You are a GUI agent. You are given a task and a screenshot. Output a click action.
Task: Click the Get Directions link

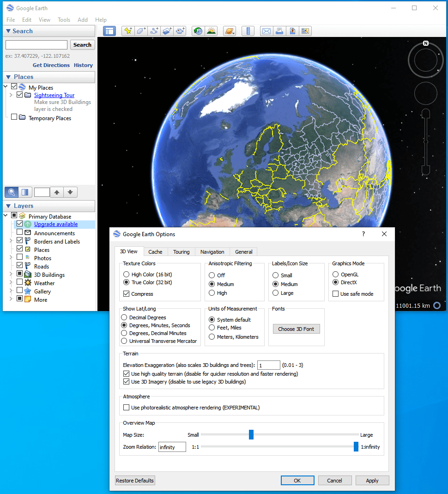click(51, 65)
